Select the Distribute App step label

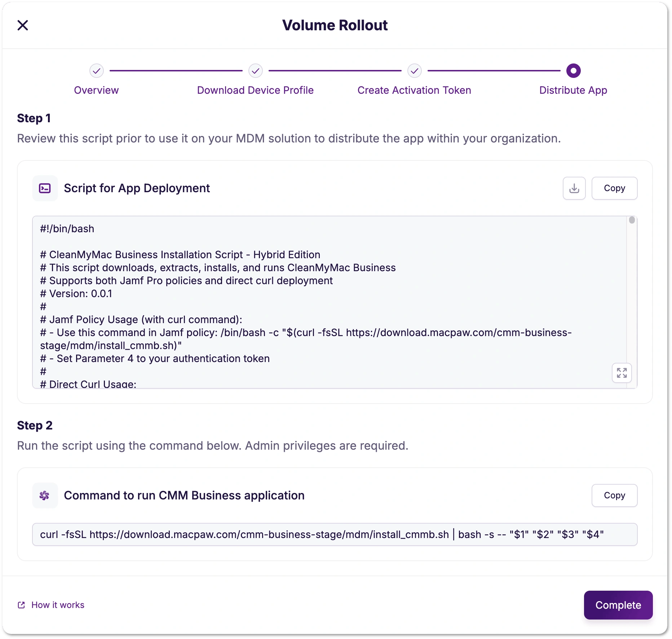point(573,90)
